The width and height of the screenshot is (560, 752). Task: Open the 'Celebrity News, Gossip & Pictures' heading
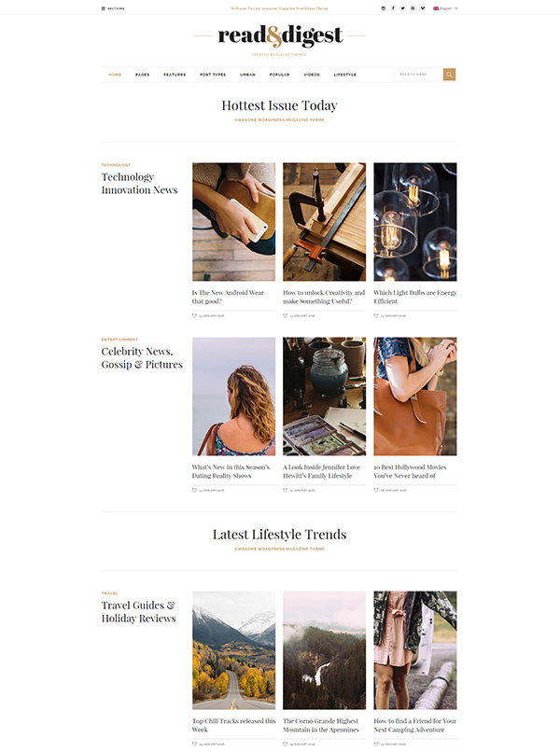(142, 357)
